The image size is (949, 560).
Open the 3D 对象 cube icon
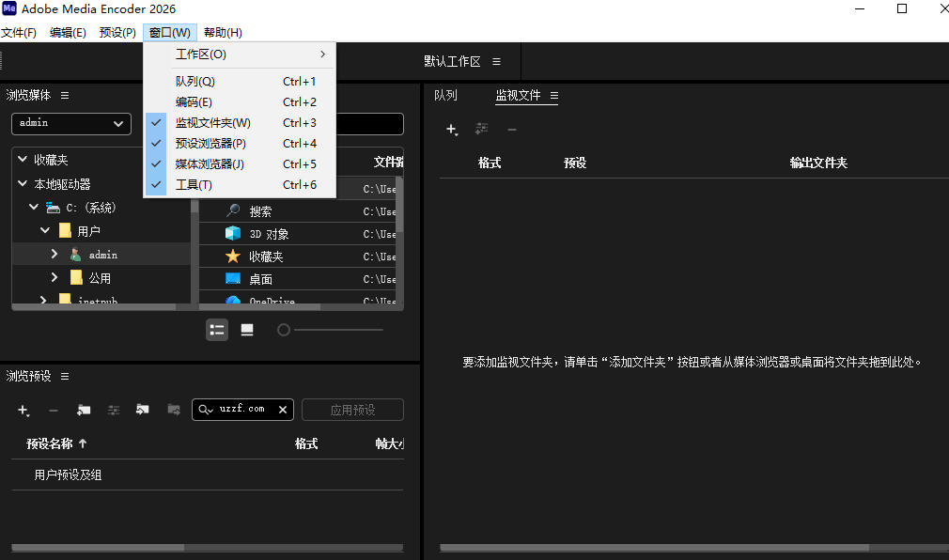click(233, 233)
